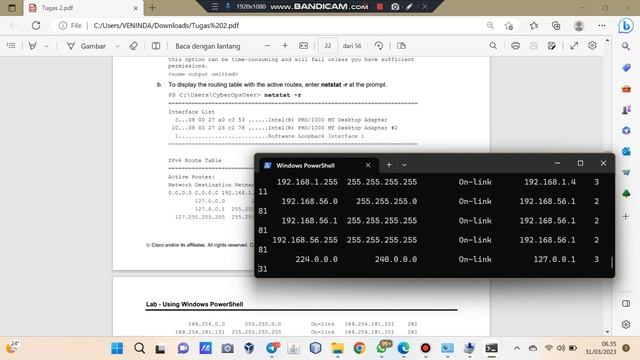This screenshot has height=360, width=640.
Task: Open the page view options
Action: (x=401, y=46)
